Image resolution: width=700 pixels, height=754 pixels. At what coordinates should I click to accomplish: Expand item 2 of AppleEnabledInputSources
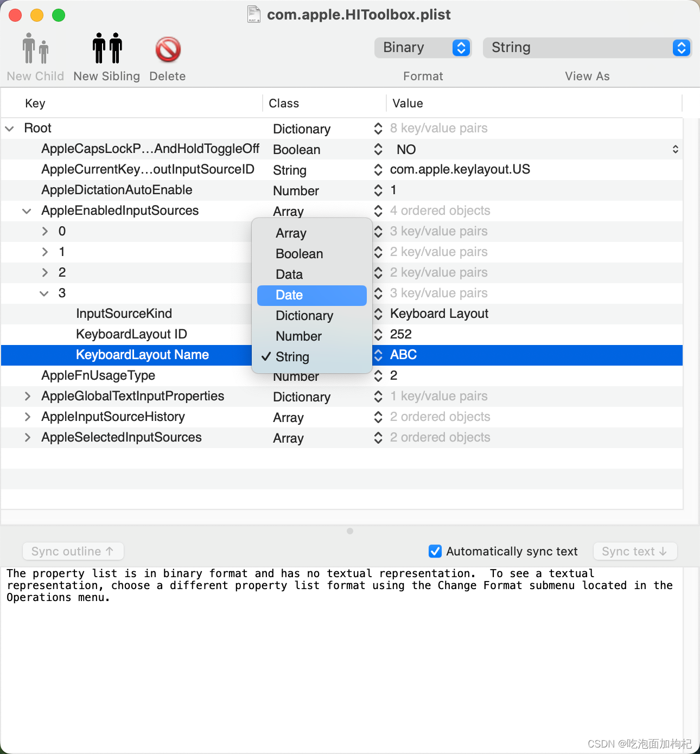click(x=45, y=273)
